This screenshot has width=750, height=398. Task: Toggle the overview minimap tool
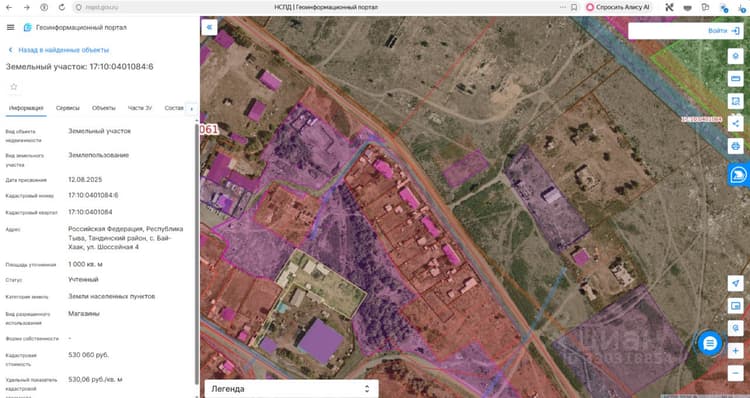[x=735, y=305]
